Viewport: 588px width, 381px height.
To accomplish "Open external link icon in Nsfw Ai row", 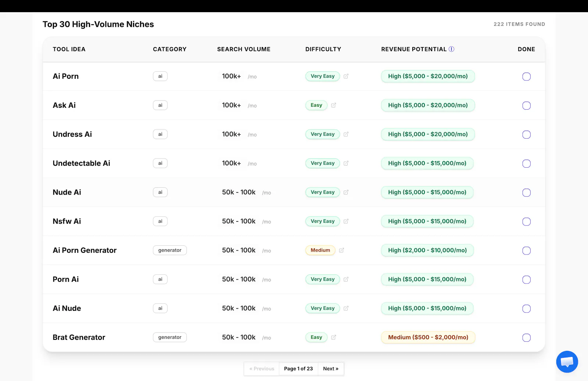I will (346, 221).
